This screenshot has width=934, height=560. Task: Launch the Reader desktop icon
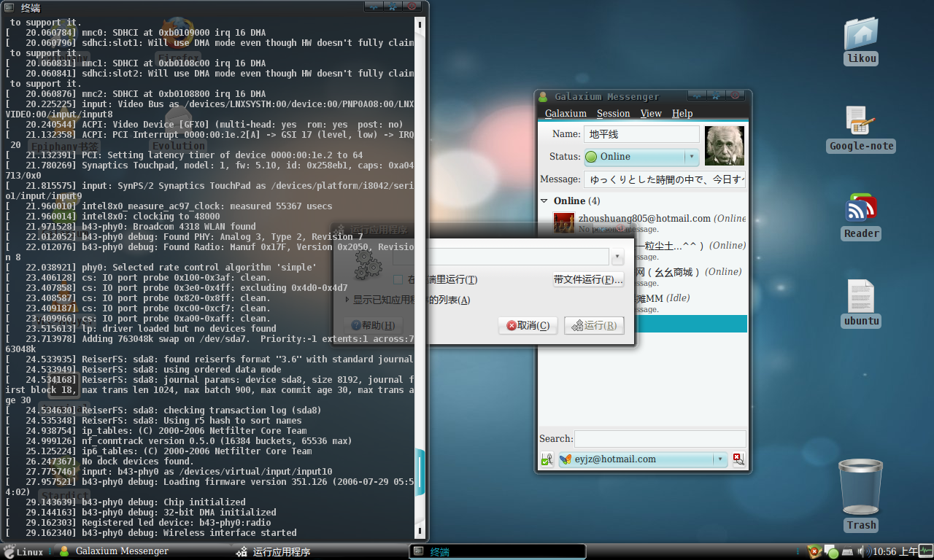pyautogui.click(x=861, y=209)
